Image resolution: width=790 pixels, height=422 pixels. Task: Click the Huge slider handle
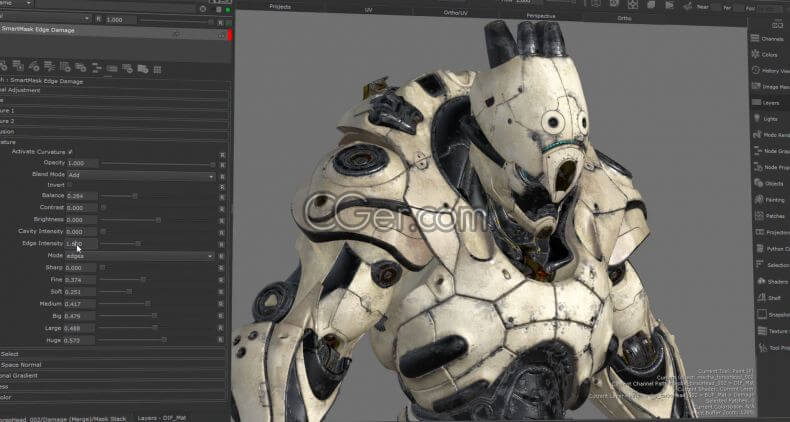(x=164, y=340)
